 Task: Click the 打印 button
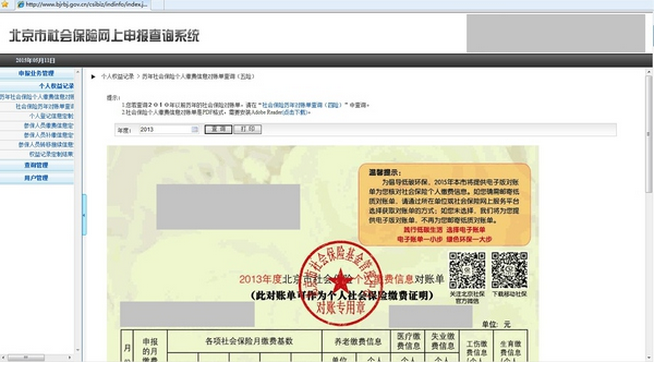[248, 129]
